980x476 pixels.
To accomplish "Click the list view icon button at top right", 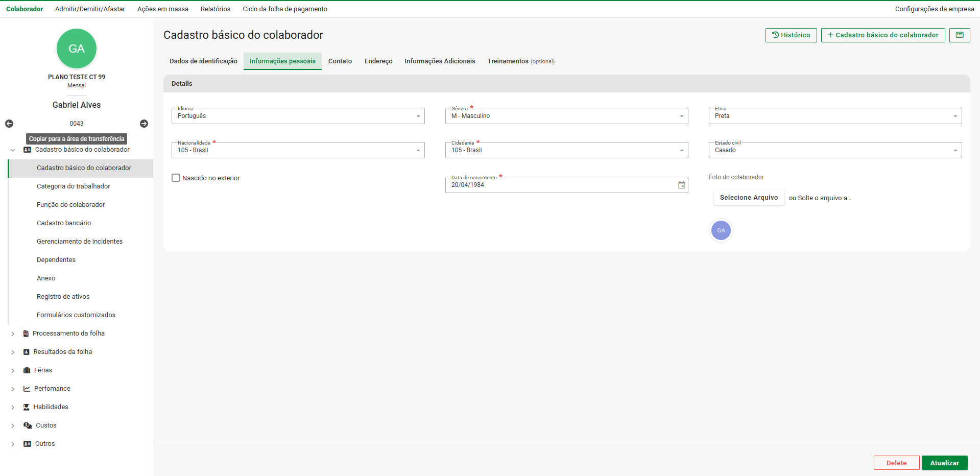I will point(960,35).
